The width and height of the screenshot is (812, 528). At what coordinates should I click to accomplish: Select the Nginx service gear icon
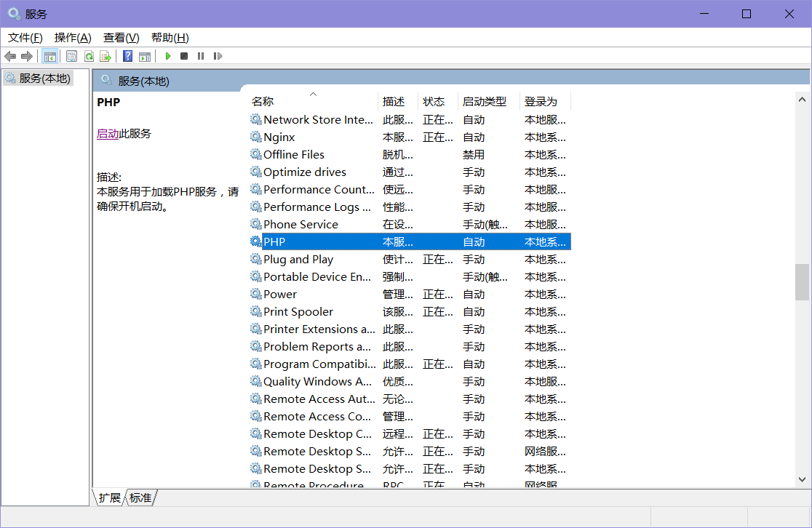[x=256, y=137]
